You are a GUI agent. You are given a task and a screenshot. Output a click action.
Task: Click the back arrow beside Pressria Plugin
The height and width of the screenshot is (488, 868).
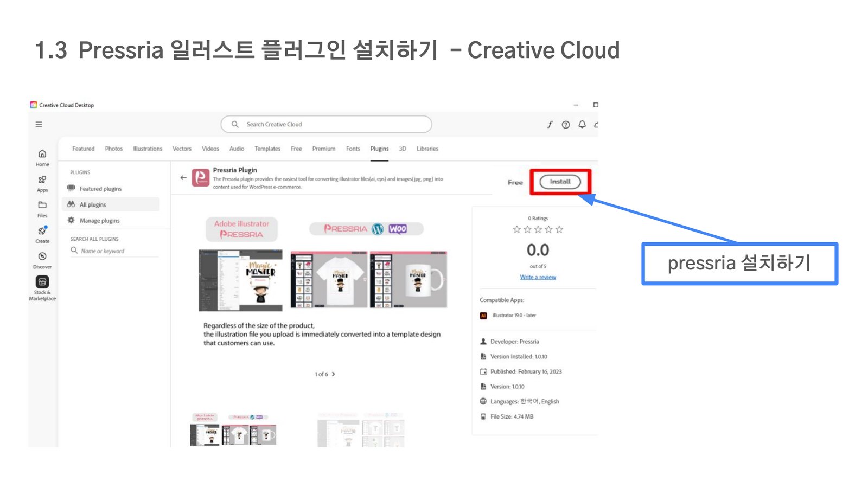pos(183,178)
